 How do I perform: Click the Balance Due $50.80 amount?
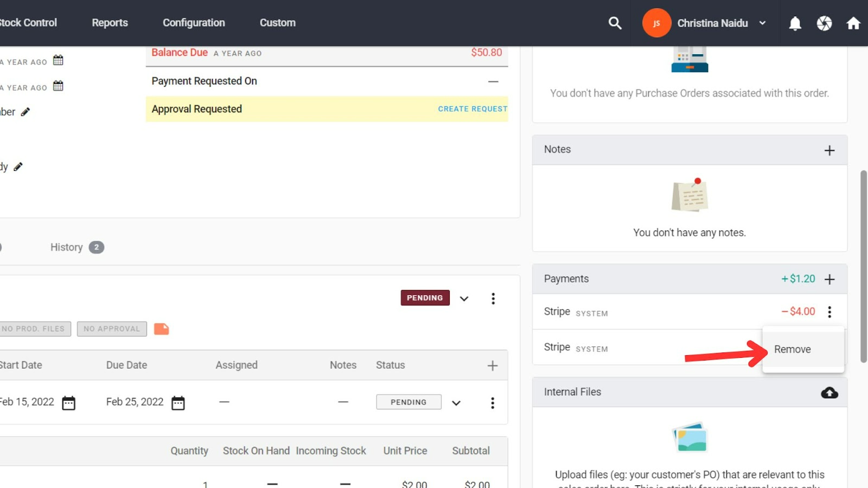pos(486,53)
